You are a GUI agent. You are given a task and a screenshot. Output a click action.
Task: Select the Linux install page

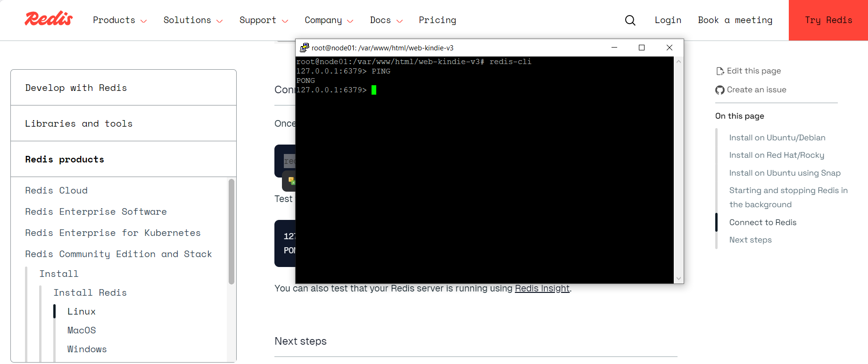click(x=81, y=311)
